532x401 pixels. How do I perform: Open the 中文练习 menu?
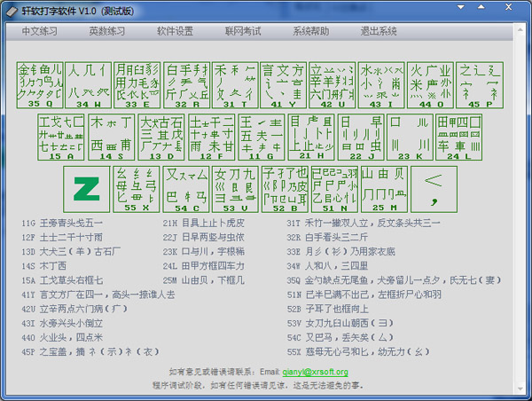(39, 31)
